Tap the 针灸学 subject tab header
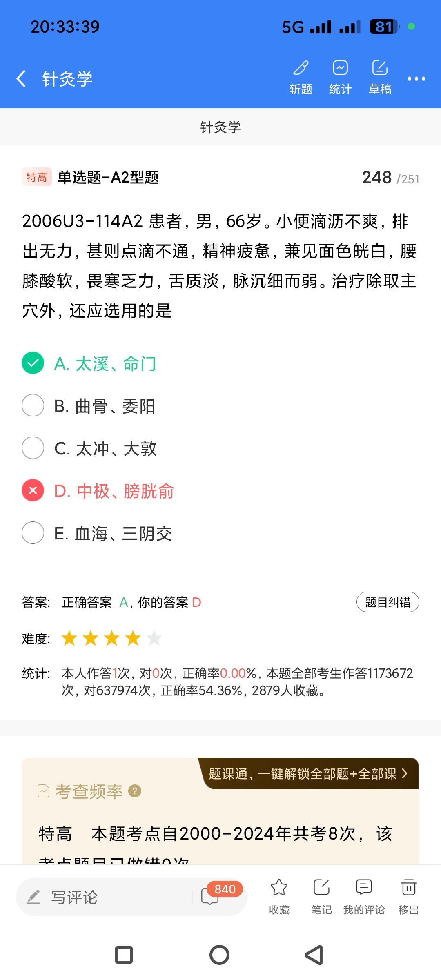The width and height of the screenshot is (441, 980). (x=220, y=127)
